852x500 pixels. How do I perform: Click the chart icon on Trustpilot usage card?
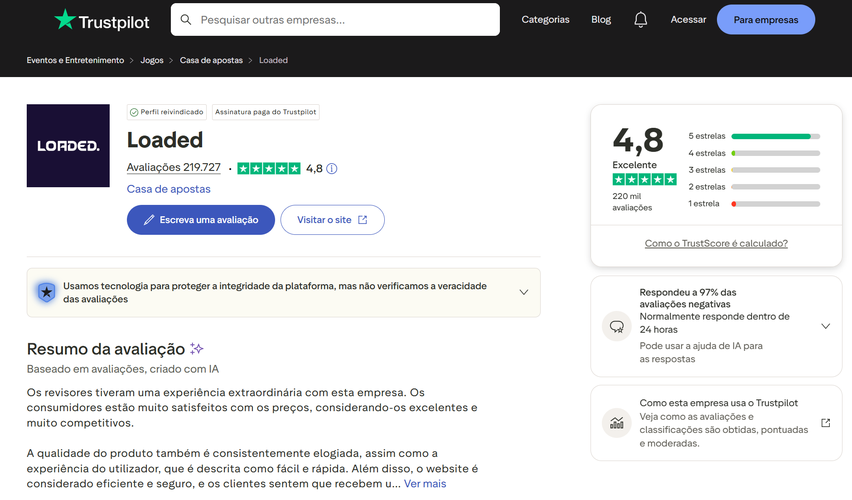coord(617,423)
